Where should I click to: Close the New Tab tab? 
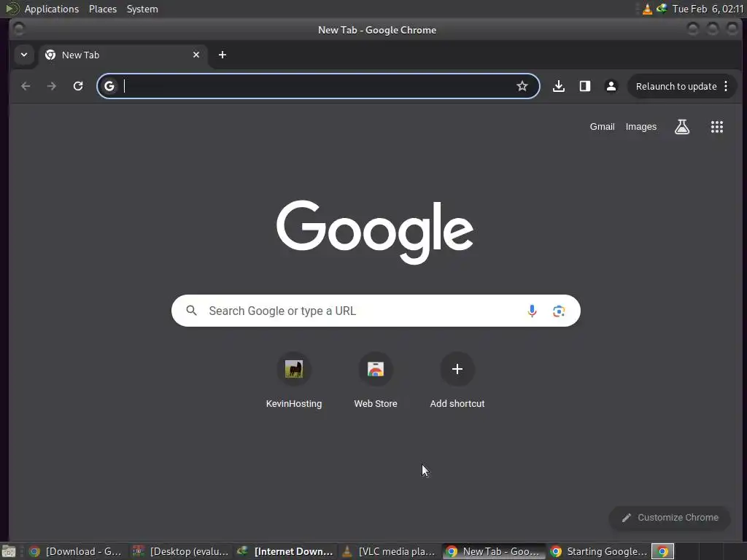pos(196,55)
